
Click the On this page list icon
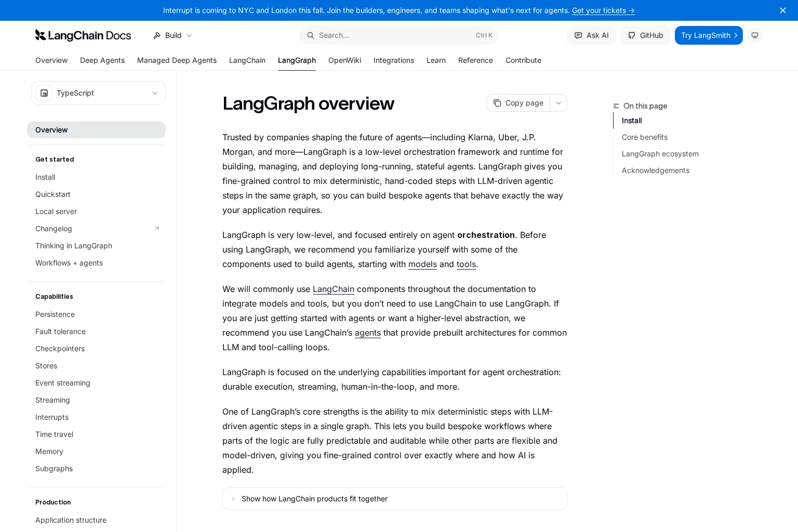616,106
